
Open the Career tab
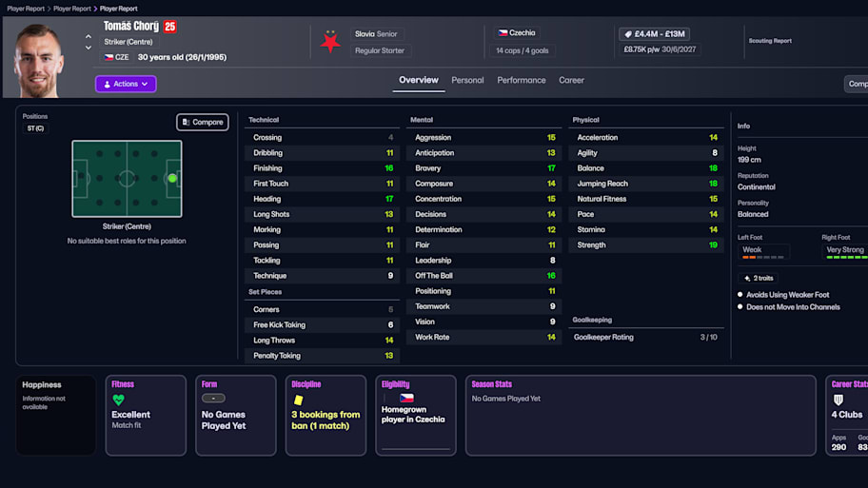[x=571, y=80]
